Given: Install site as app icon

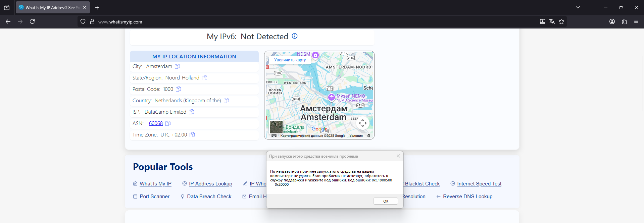Looking at the screenshot, I should point(543,21).
